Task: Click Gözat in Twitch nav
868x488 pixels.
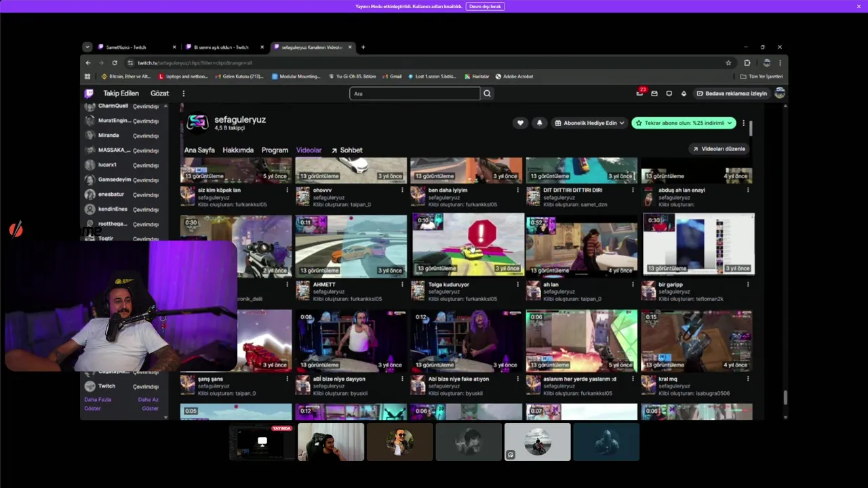Action: tap(160, 94)
